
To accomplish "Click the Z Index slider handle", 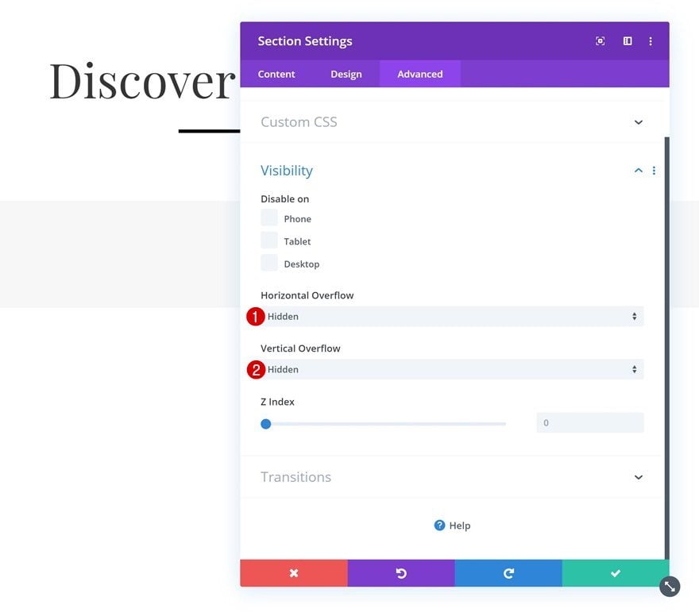I will tap(265, 424).
